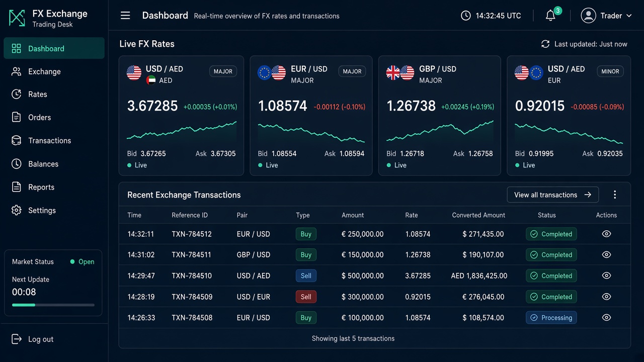Image resolution: width=644 pixels, height=362 pixels.
Task: Click the small UAE flag icon
Action: (x=151, y=80)
